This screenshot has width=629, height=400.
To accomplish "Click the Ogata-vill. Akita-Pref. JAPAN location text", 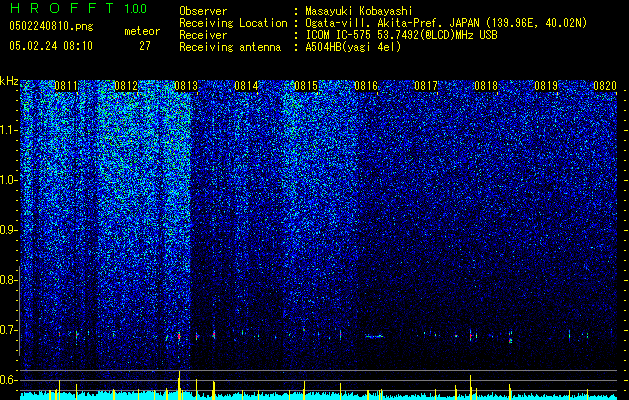I will (x=446, y=23).
